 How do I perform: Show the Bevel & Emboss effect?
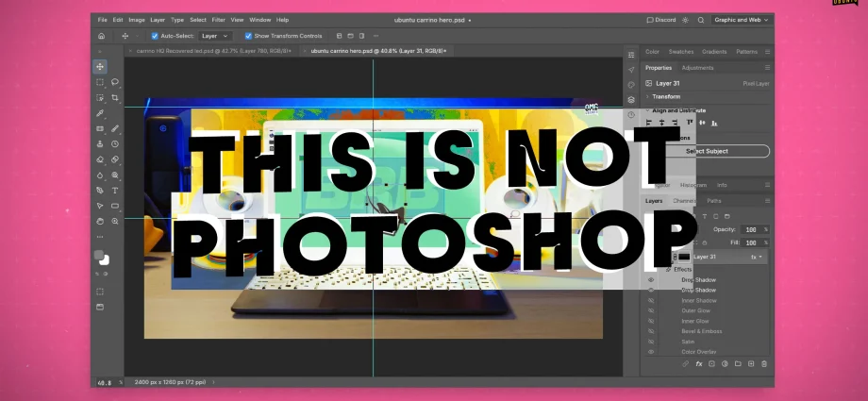click(x=651, y=331)
